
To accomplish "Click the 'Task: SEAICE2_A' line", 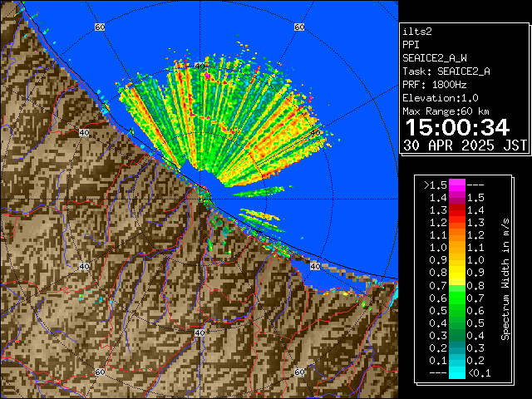I will 446,71.
